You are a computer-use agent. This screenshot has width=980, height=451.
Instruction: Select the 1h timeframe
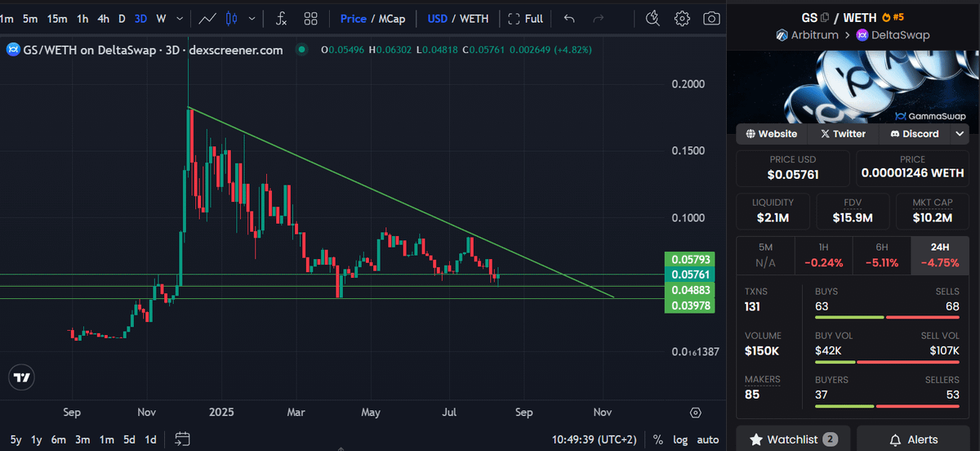(82, 18)
